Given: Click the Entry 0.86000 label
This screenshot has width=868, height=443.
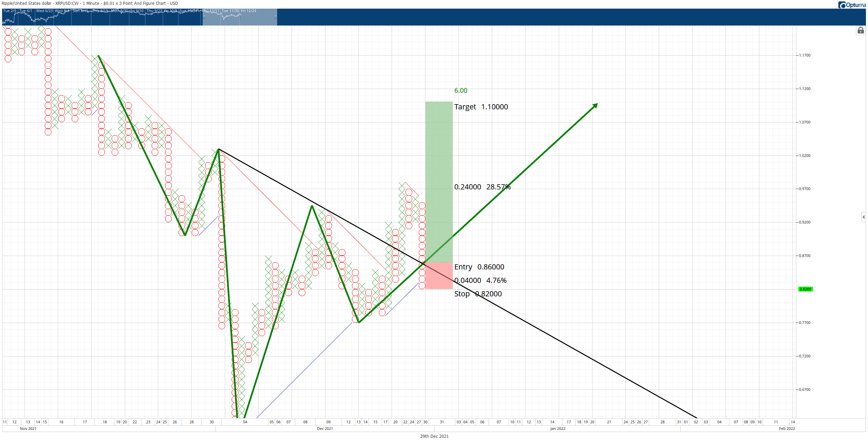Looking at the screenshot, I should (479, 267).
